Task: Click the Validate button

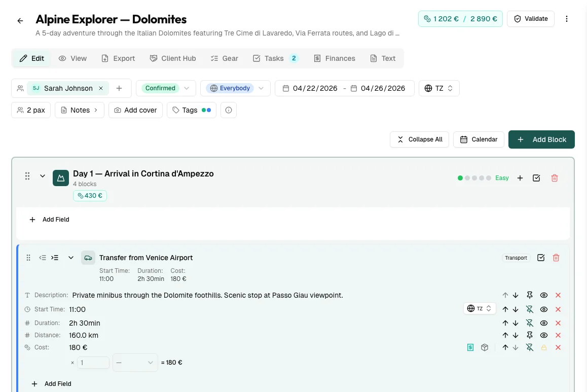Action: [530, 19]
